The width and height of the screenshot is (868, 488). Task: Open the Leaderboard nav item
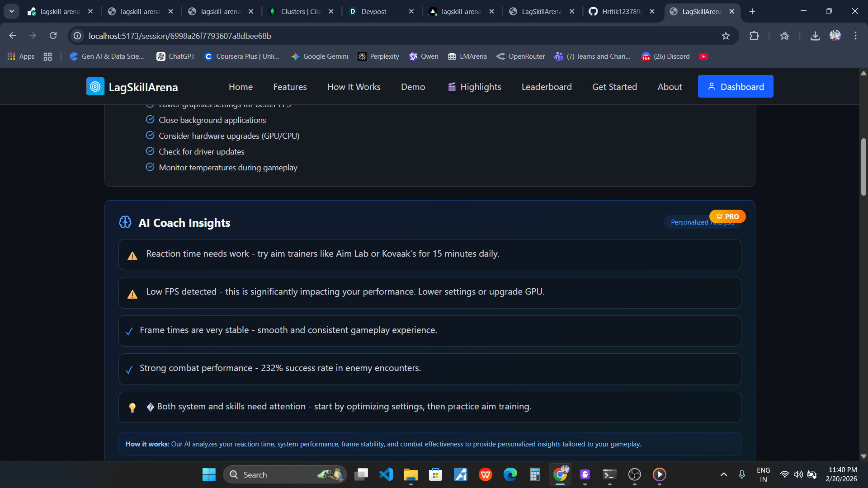pyautogui.click(x=546, y=87)
